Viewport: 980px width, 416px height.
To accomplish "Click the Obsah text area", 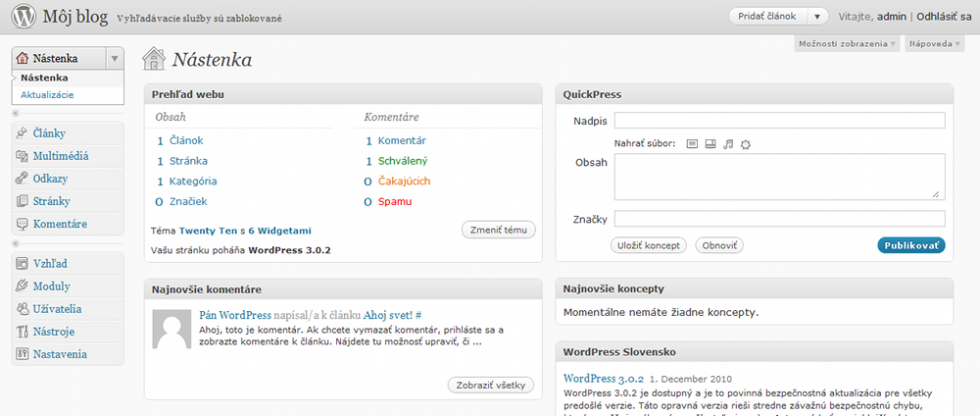I will click(x=780, y=177).
